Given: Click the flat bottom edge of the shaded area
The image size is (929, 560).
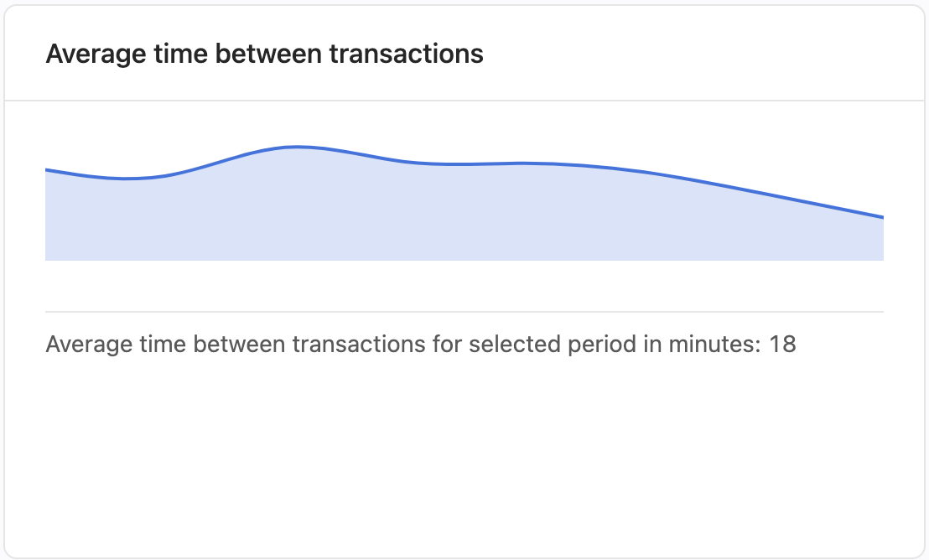Looking at the screenshot, I should coord(464,260).
